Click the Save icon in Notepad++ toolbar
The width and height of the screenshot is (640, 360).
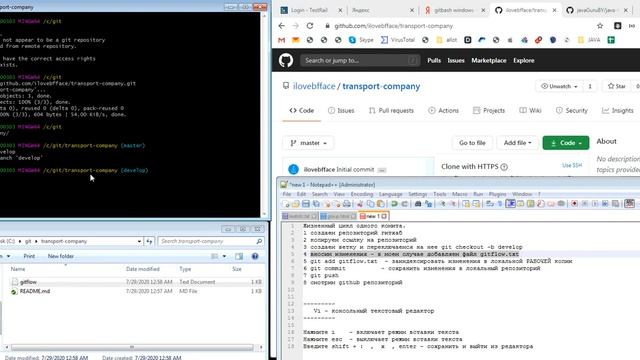coord(306,204)
